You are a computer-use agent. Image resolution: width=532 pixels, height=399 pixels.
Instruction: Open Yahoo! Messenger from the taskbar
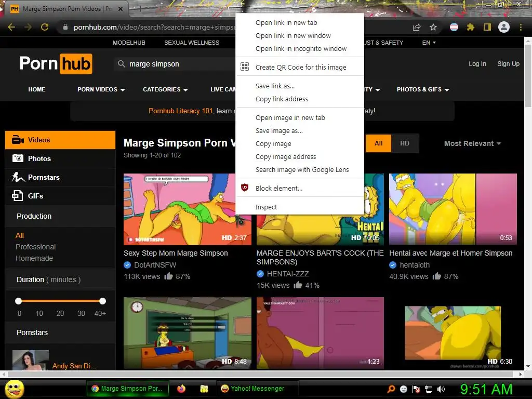tap(257, 389)
